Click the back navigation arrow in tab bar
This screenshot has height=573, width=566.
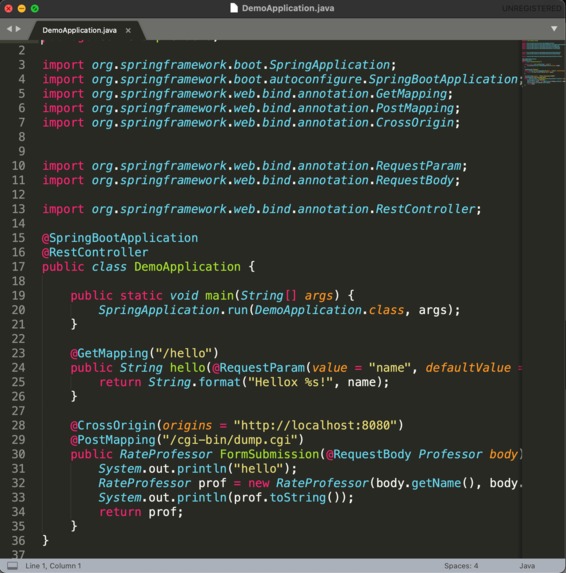coord(9,29)
